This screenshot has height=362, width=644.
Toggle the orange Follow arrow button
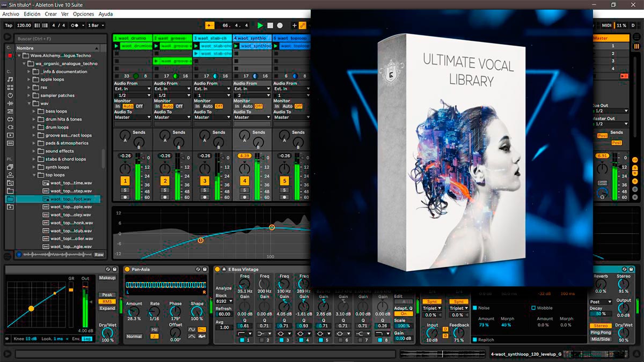[x=209, y=25]
